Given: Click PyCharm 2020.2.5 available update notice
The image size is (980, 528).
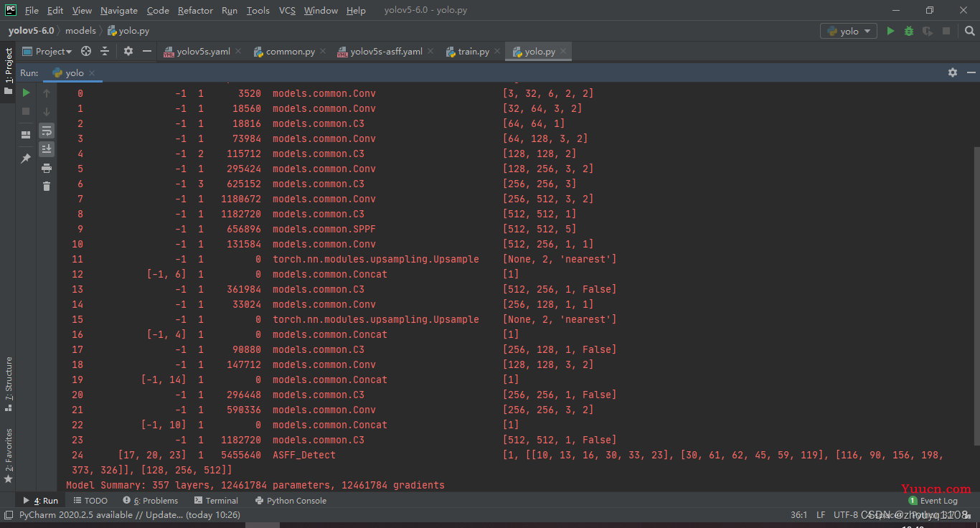Looking at the screenshot, I should (x=129, y=515).
